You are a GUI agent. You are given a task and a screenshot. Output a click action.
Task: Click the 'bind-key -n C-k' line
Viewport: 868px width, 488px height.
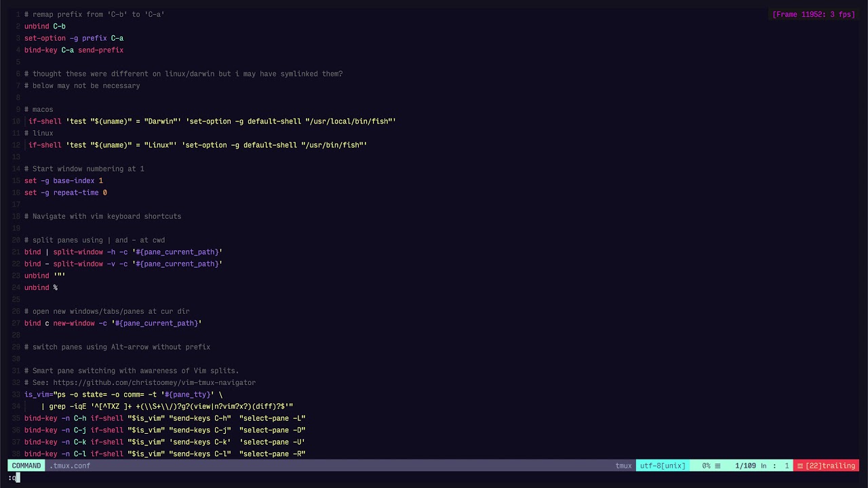point(165,442)
